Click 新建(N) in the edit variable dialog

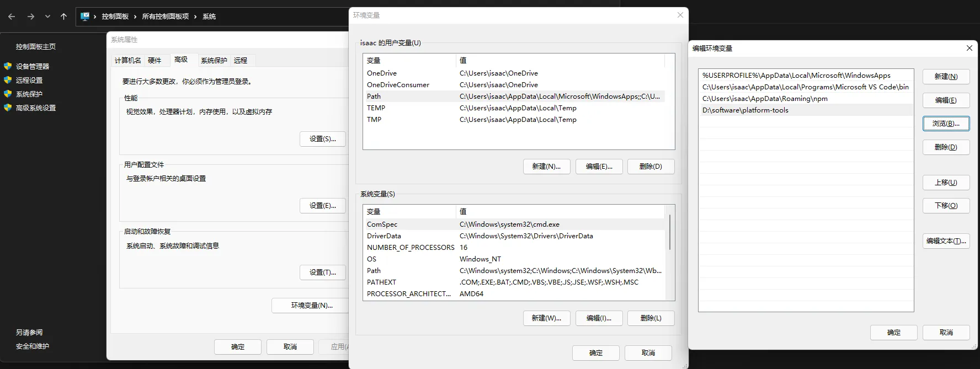click(x=946, y=77)
